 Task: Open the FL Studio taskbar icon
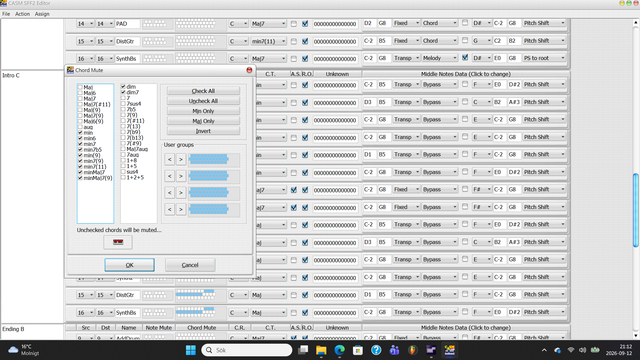[x=413, y=350]
